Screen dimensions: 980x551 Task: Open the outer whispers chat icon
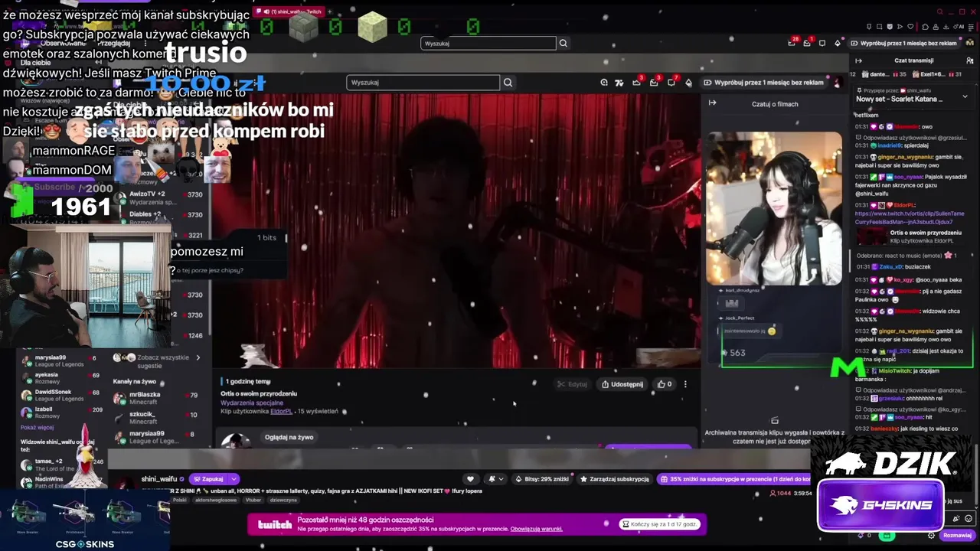tap(822, 44)
